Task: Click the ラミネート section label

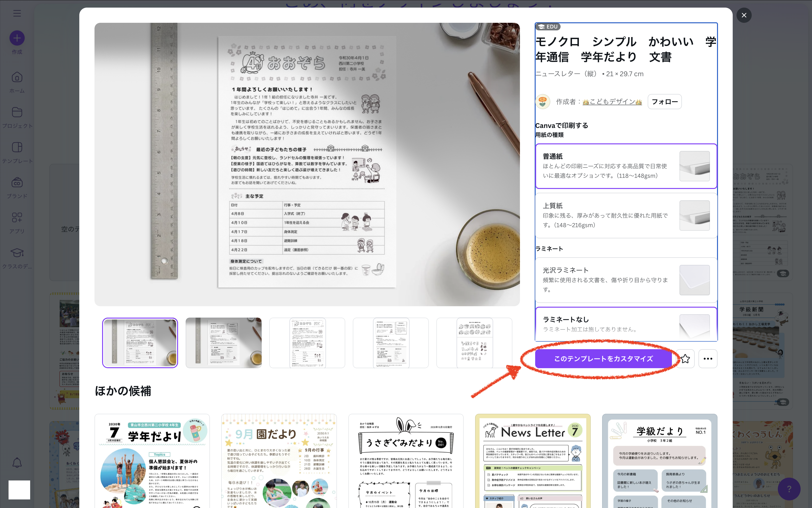Action: tap(549, 249)
